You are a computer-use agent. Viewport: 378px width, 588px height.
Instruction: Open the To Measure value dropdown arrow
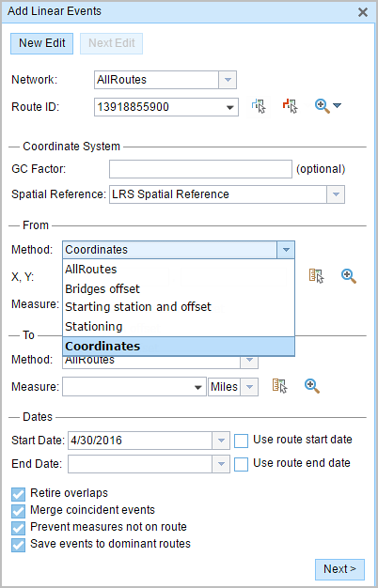[x=198, y=387]
